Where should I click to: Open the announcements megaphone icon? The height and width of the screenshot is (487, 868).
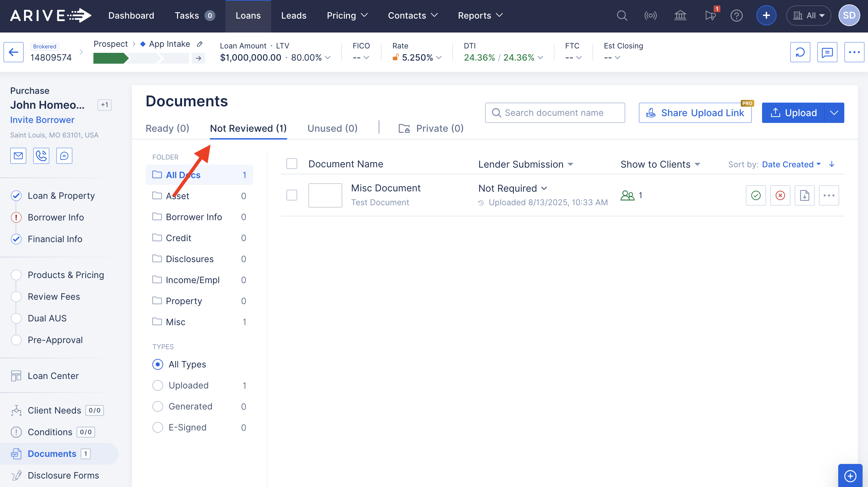coord(710,16)
